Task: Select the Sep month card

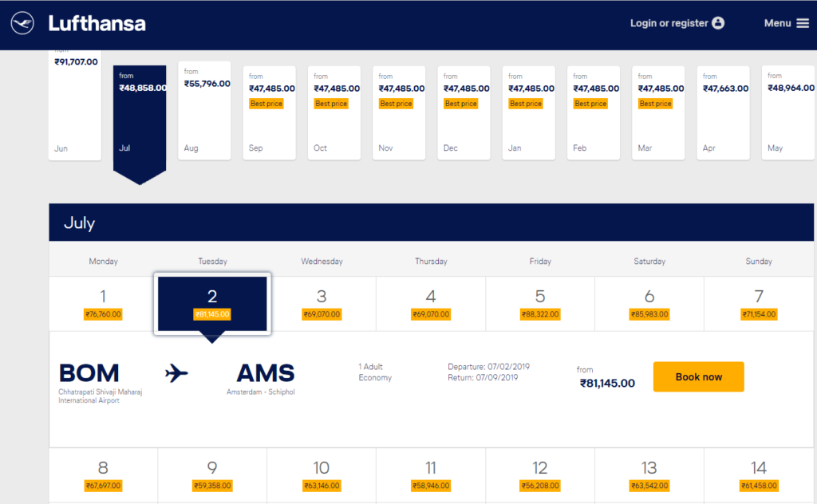Action: click(270, 113)
